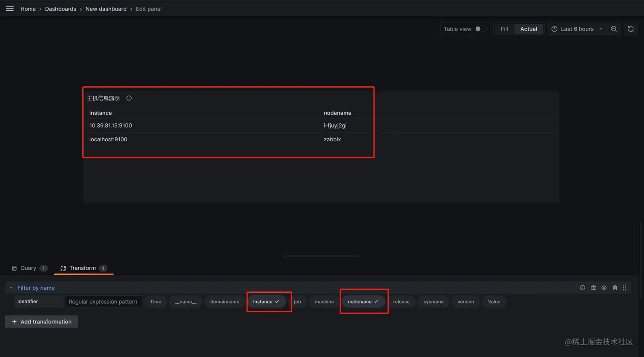Toggle the machine field filter chip
644x357 pixels.
point(324,302)
